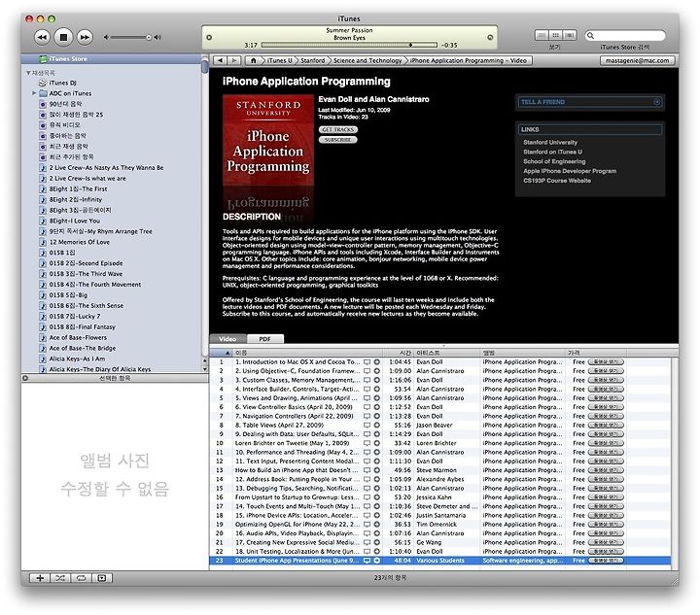Skip back with the previous track button
700x615 pixels.
(x=42, y=38)
